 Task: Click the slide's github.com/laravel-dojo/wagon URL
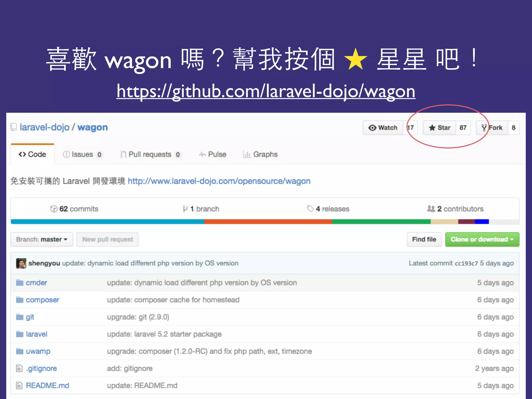[x=266, y=91]
